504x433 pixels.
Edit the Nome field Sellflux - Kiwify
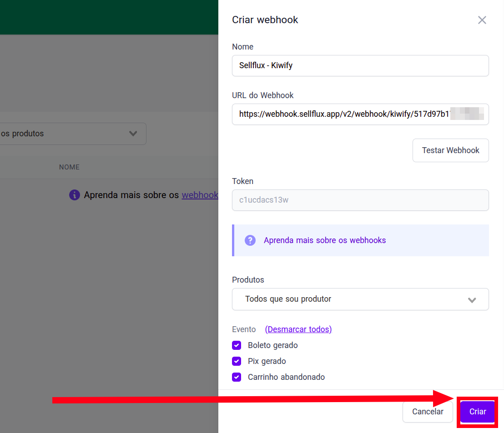[x=360, y=65]
